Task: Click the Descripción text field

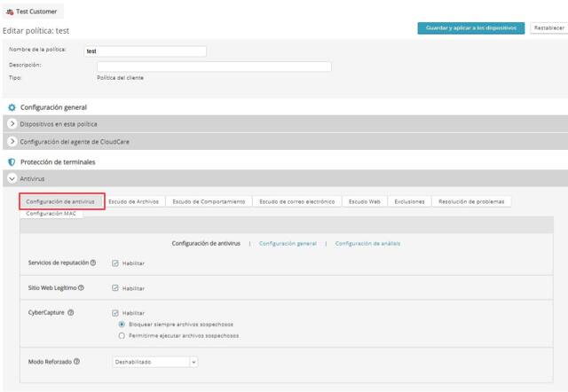Action: click(213, 66)
